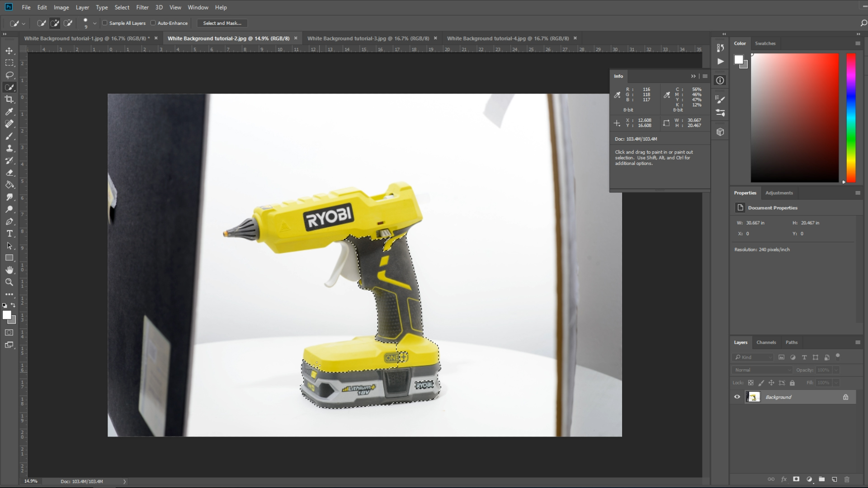Screen dimensions: 868x488
Task: Open the History panel icon
Action: [720, 47]
